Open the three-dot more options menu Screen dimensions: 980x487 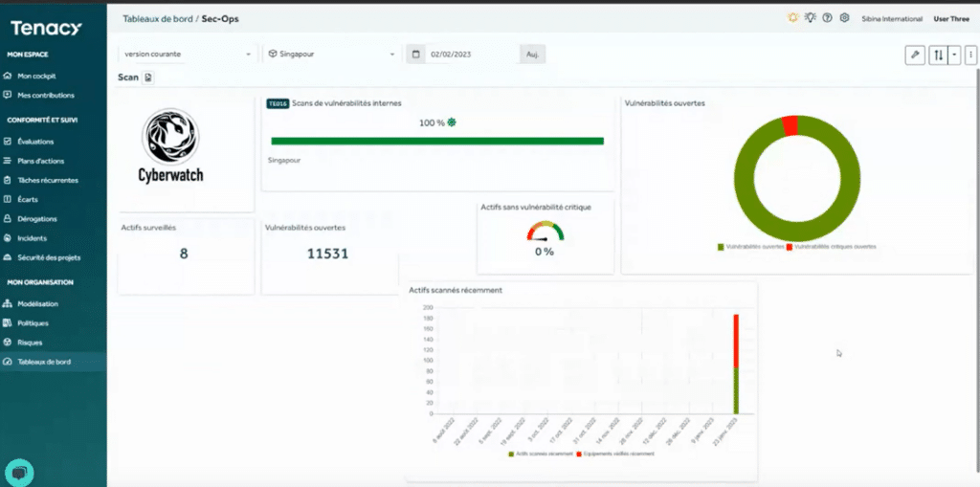click(x=970, y=55)
